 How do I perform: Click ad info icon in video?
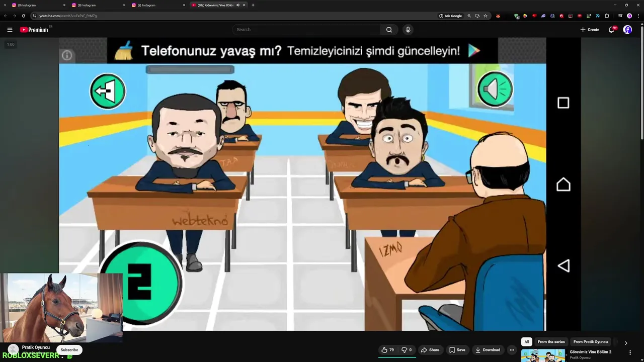pos(67,55)
